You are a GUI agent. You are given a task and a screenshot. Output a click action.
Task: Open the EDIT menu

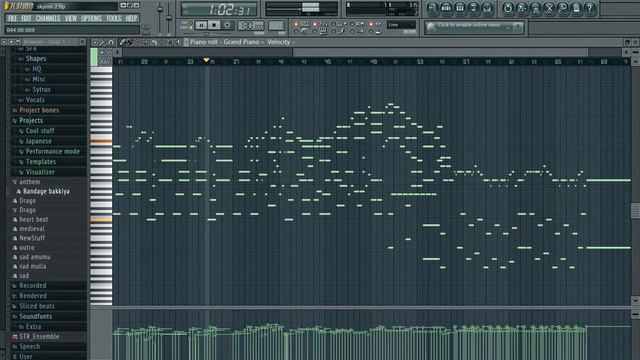coord(26,18)
